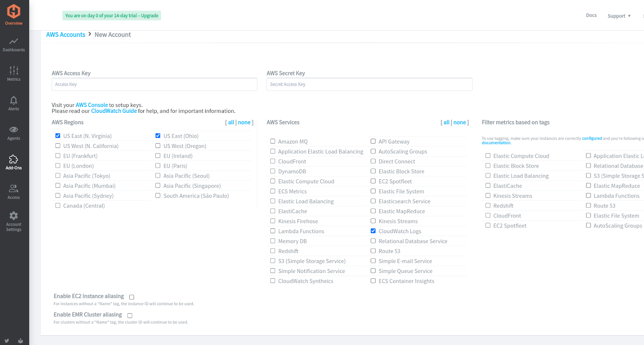
Task: Check Redshift tag filter checkbox
Action: [x=488, y=205]
